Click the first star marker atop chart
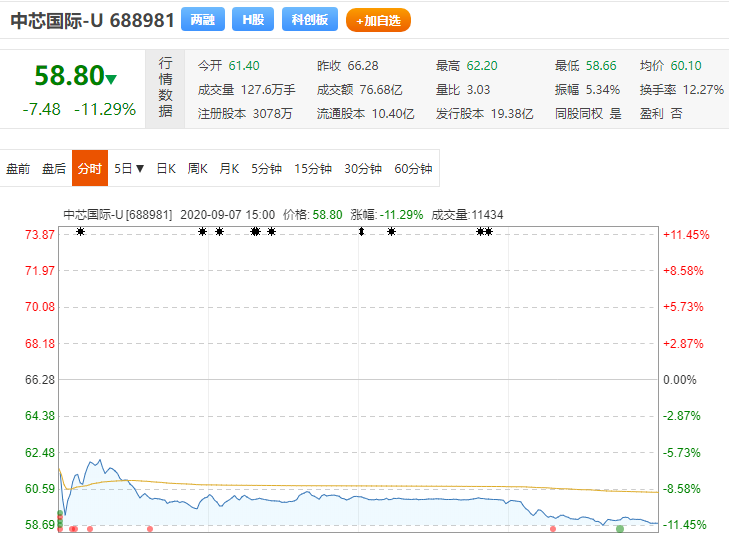This screenshot has width=729, height=540. (80, 232)
